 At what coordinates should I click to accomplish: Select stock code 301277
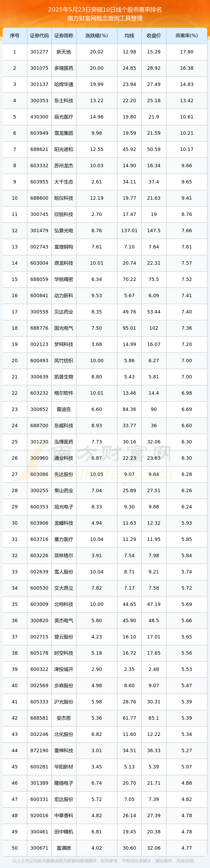[39, 52]
